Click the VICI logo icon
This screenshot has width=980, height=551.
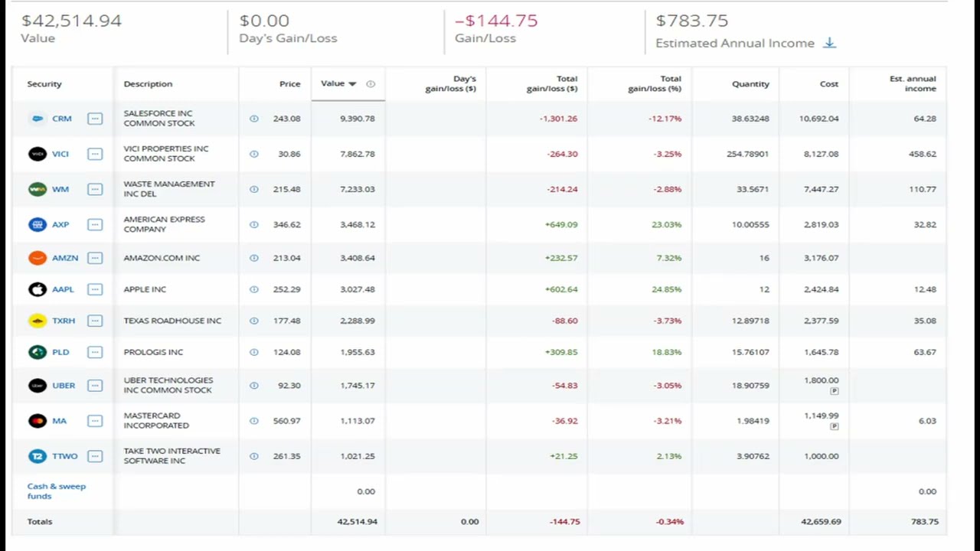coord(38,154)
